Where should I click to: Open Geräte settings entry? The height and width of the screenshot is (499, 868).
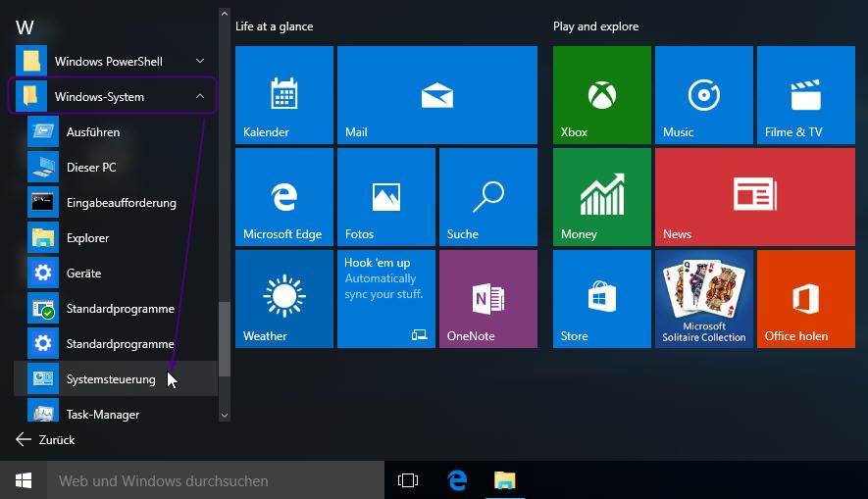[115, 274]
